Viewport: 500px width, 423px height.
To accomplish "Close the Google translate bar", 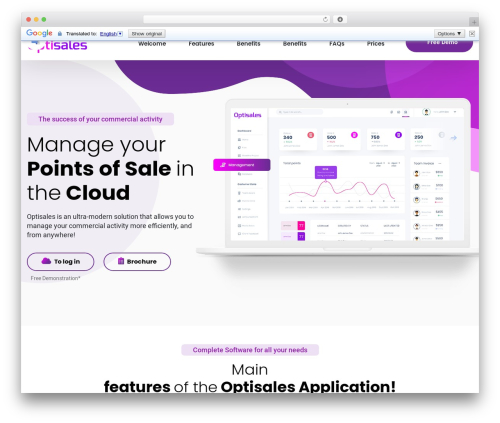I will (472, 33).
